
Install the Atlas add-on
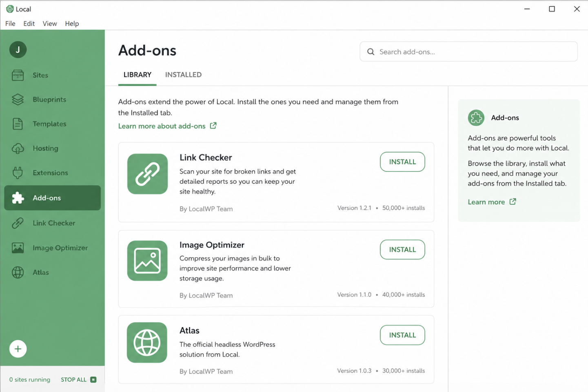click(402, 335)
